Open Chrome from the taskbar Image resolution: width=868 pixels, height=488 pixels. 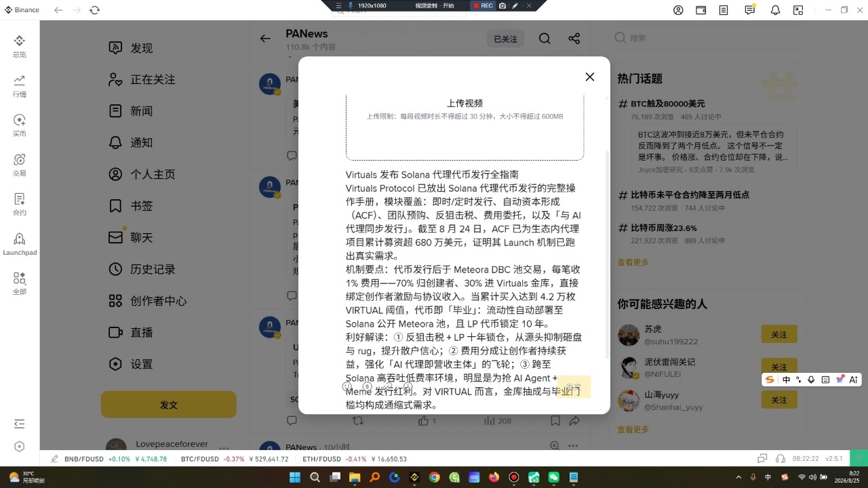coord(434,477)
